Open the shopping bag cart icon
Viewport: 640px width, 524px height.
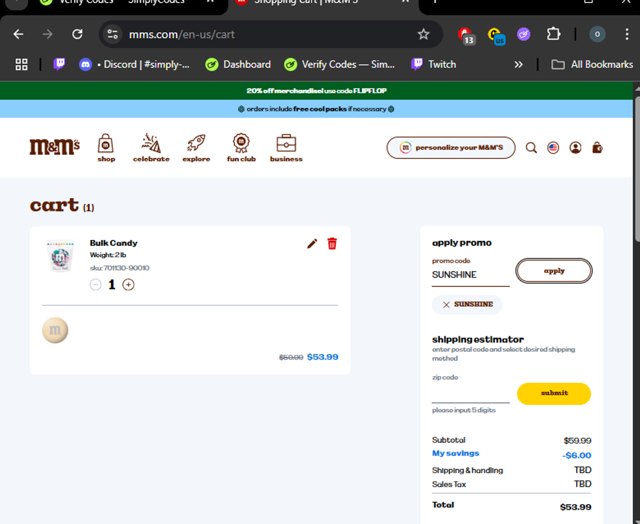[597, 148]
